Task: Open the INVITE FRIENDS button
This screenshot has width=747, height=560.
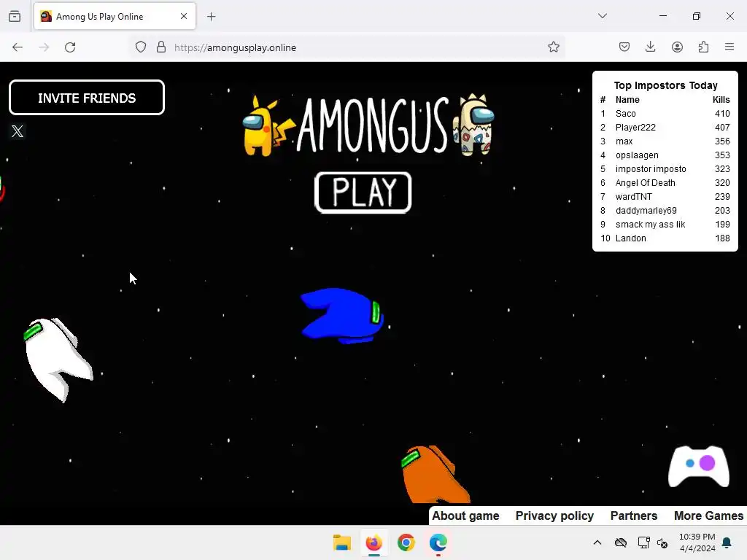Action: pyautogui.click(x=87, y=98)
